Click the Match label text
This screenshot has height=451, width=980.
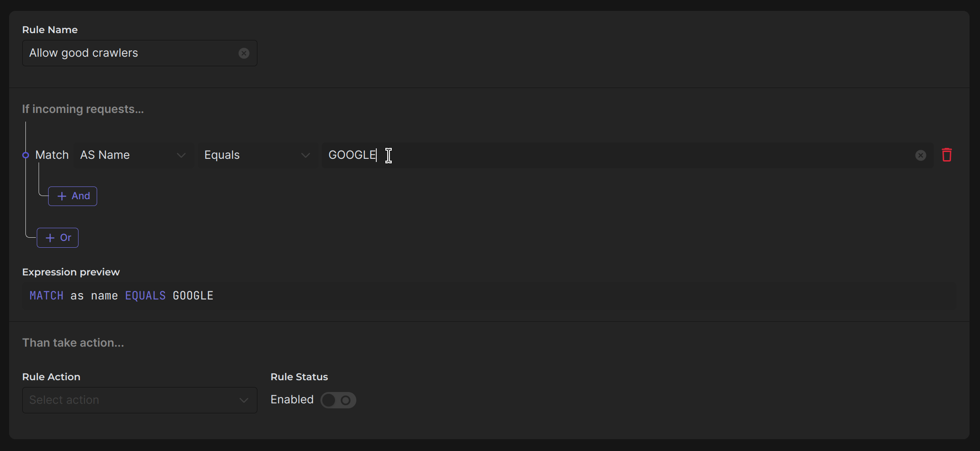click(52, 155)
